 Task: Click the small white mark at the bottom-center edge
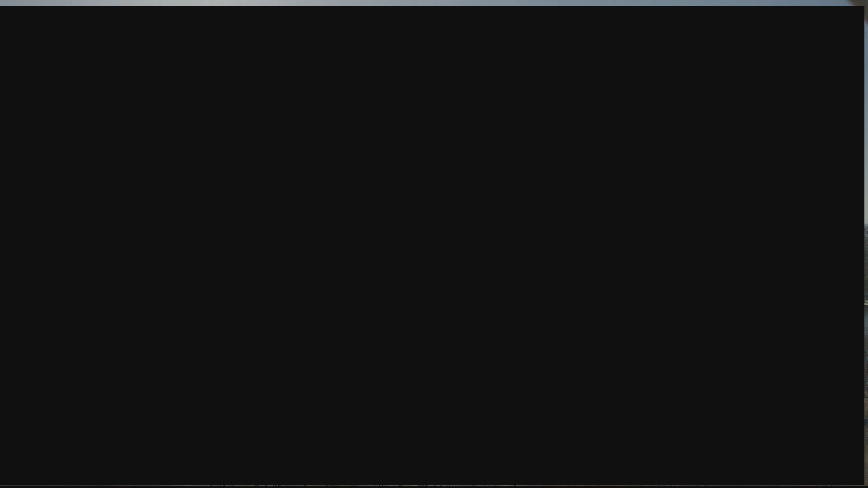click(x=421, y=485)
